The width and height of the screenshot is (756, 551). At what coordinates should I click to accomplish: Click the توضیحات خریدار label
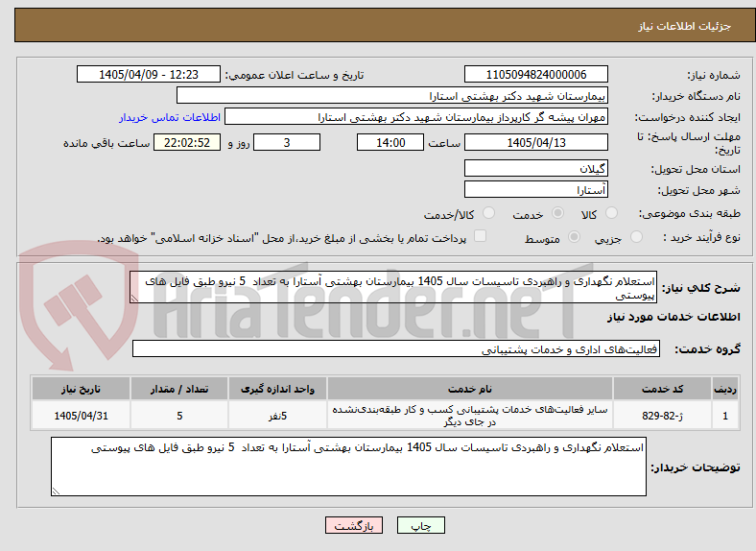click(696, 467)
